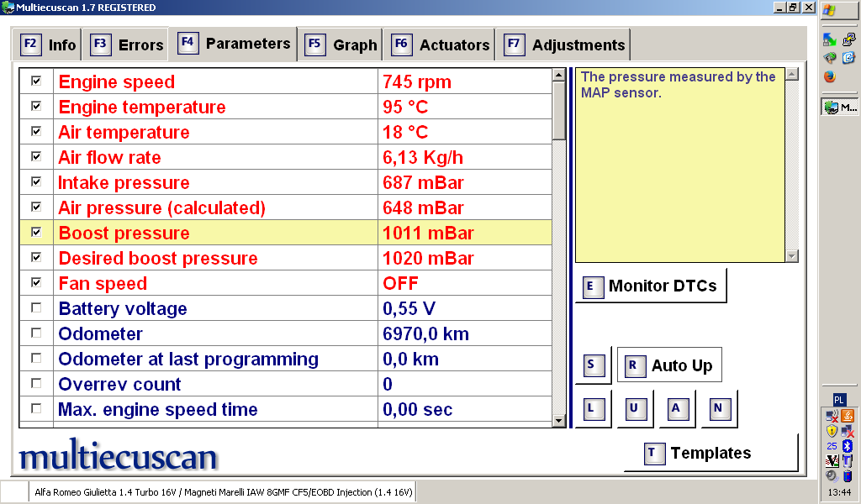The height and width of the screenshot is (504, 861).
Task: Click the Monitor DTCs button
Action: click(651, 286)
